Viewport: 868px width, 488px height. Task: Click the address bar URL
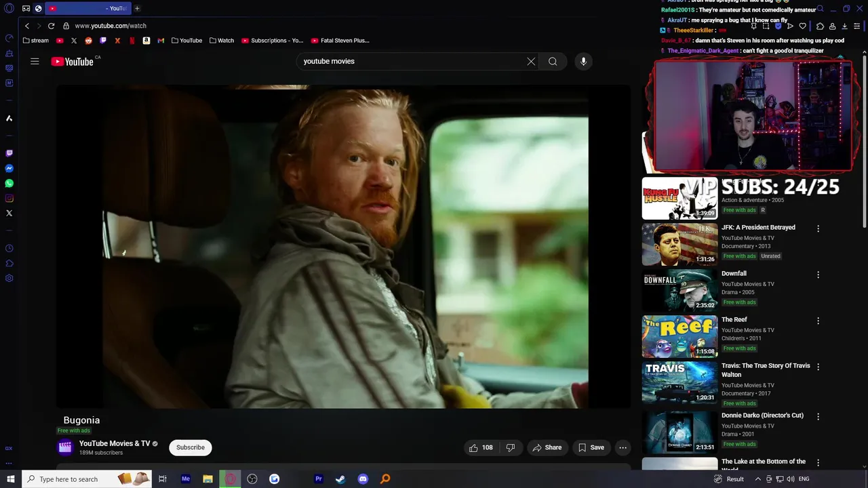111,26
